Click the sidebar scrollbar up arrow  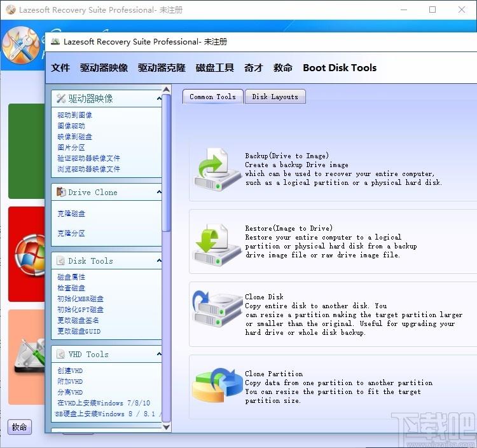tap(166, 90)
